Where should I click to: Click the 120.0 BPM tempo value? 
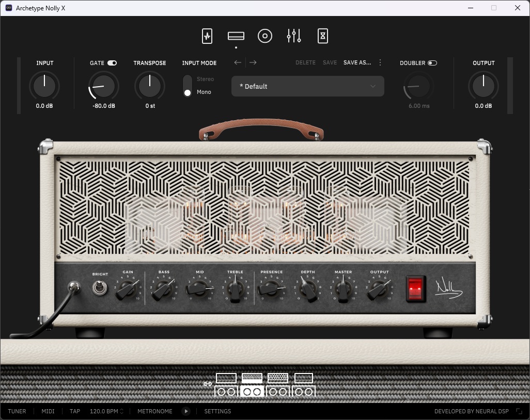(x=104, y=411)
